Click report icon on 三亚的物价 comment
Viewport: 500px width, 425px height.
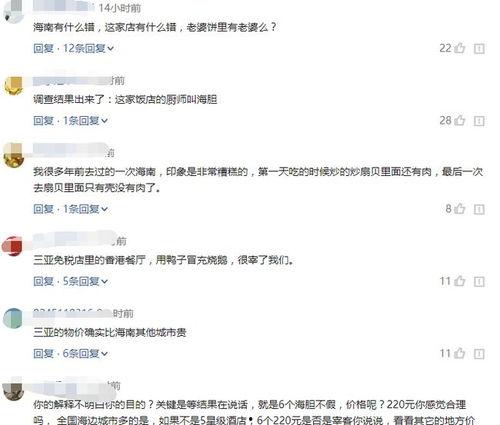(479, 354)
